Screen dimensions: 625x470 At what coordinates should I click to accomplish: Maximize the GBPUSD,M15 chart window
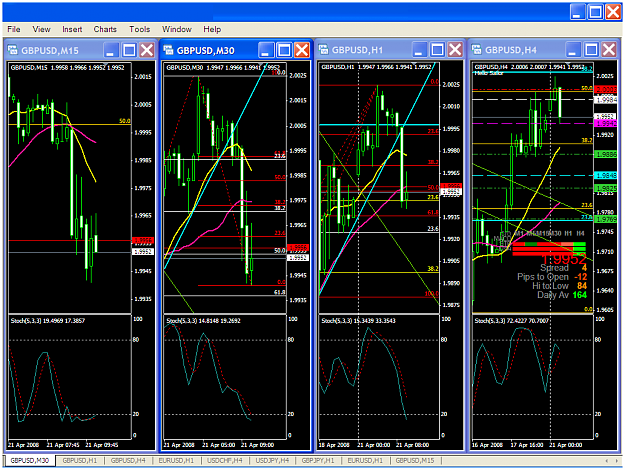pyautogui.click(x=129, y=50)
